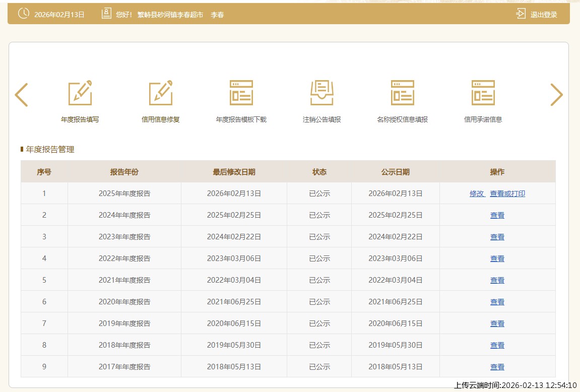Click the 信用信息修复 pencil icon
Viewport: 580px width, 392px height.
pyautogui.click(x=161, y=93)
